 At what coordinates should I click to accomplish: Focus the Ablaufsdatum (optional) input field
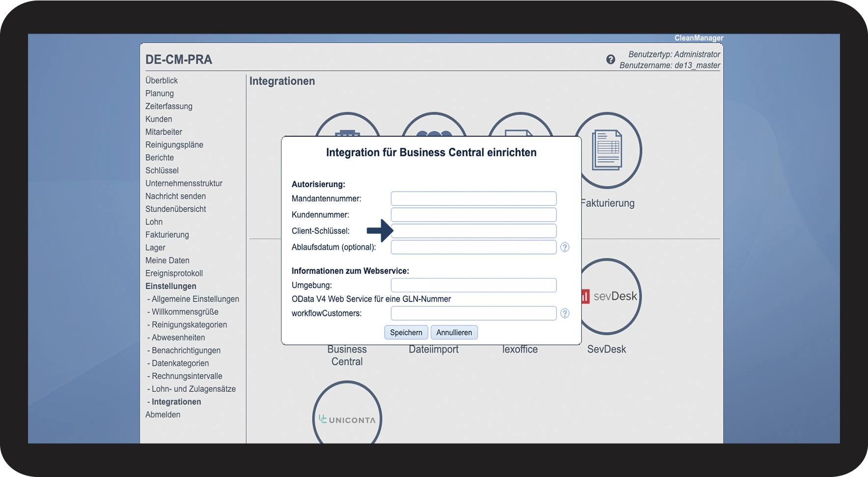[474, 247]
